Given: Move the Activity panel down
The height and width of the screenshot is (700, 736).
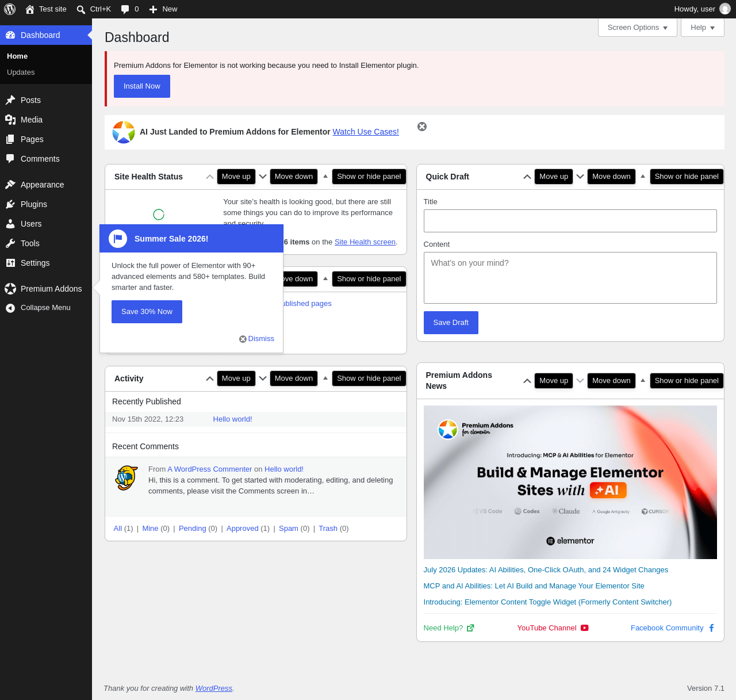Looking at the screenshot, I should [x=263, y=378].
